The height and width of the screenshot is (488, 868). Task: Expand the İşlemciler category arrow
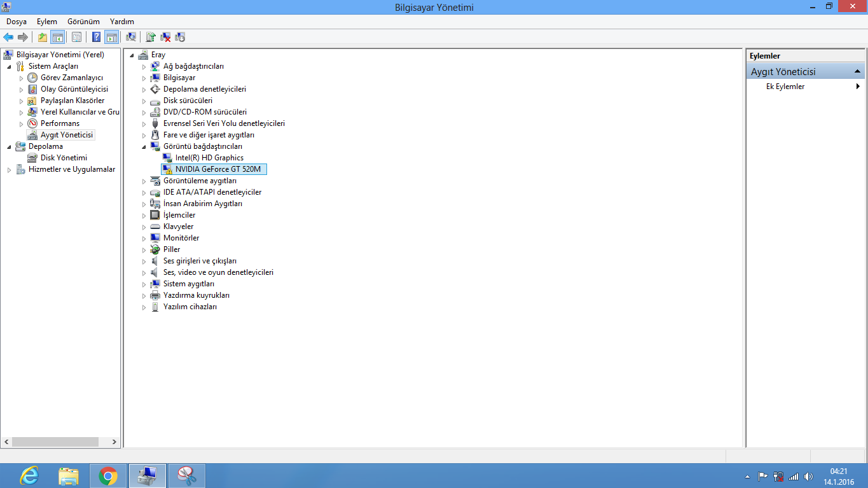coord(144,216)
